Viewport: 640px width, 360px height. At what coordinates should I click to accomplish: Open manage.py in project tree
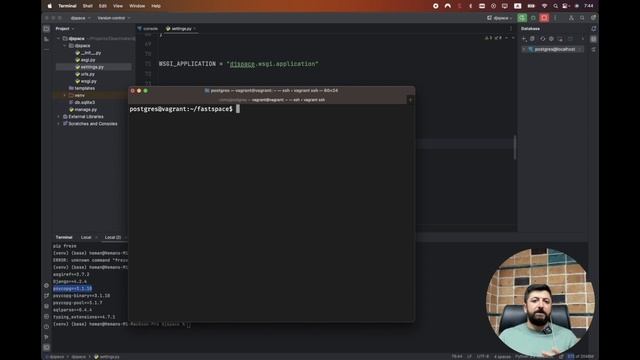83,109
